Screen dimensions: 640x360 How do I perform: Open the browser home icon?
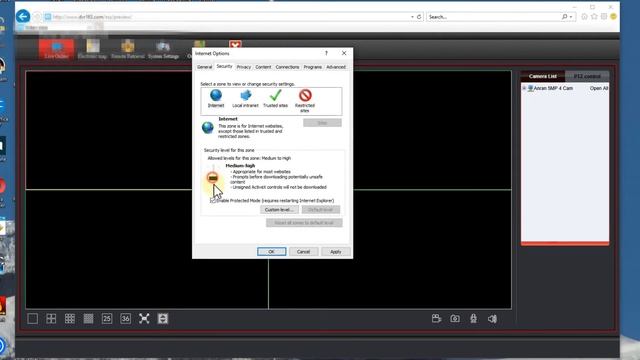[x=584, y=17]
